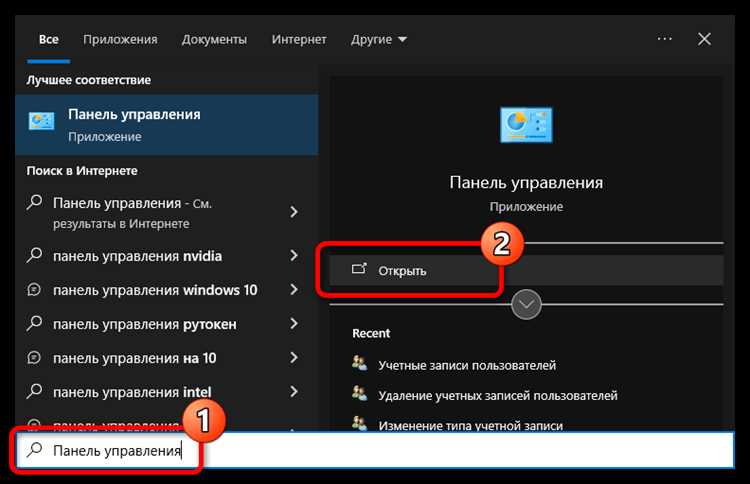Click users icon beside Учетные записи пользователей
Viewport: 750px width, 484px height.
(x=360, y=363)
